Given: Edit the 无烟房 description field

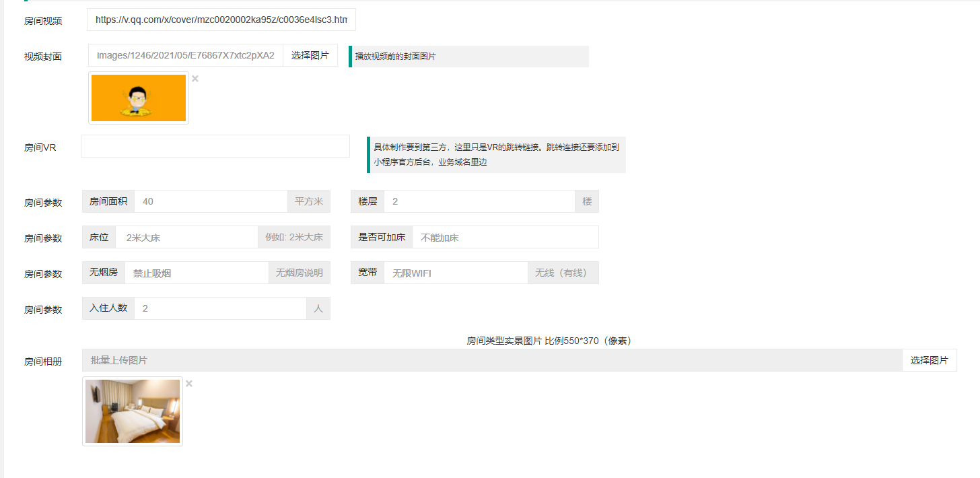Looking at the screenshot, I should click(x=197, y=273).
